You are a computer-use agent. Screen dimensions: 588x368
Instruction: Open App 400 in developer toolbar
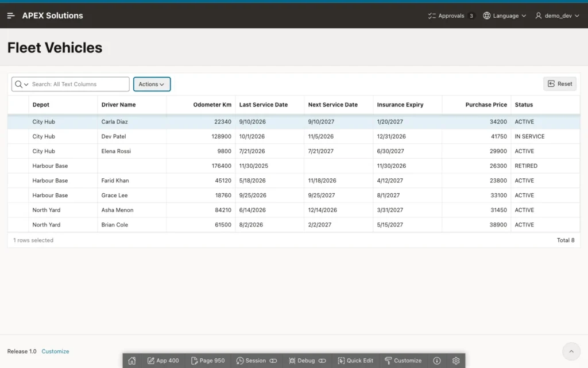pos(163,361)
